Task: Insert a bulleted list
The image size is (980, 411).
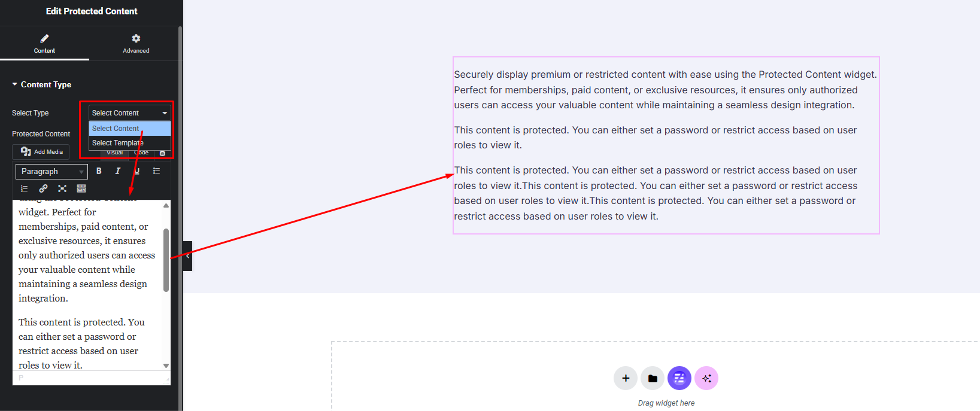Action: [156, 171]
